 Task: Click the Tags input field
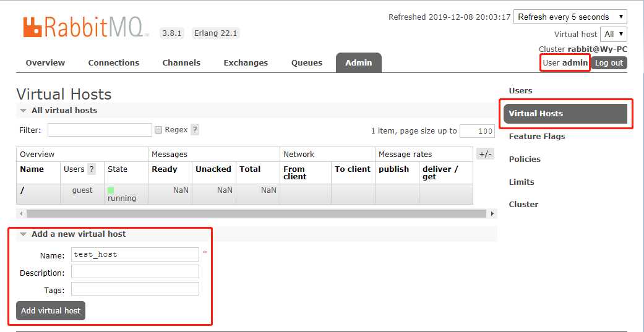pos(135,289)
